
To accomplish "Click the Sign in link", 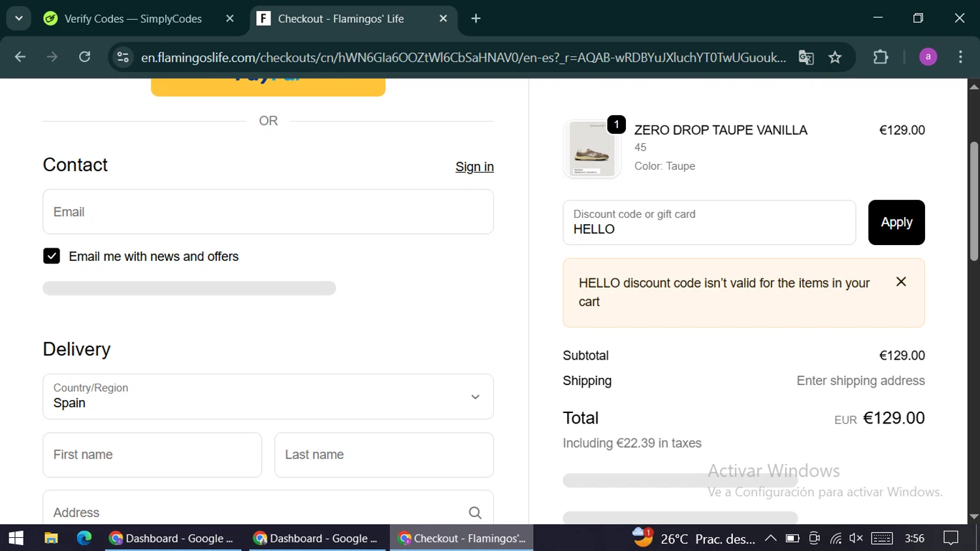I will pos(474,167).
